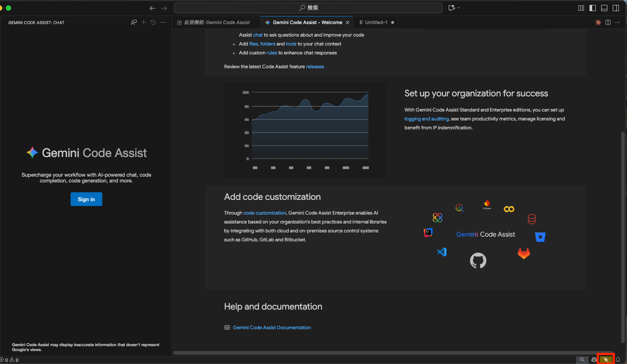Open editor more actions ellipsis menu

tap(618, 22)
